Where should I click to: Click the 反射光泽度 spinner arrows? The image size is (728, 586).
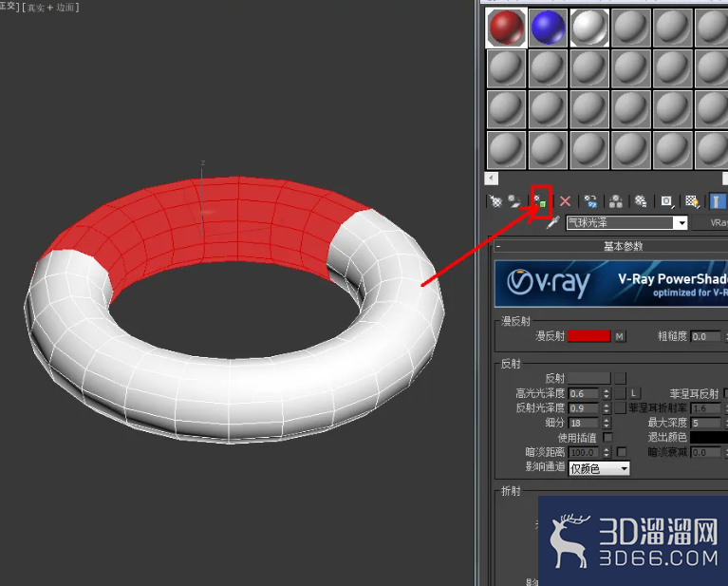607,408
